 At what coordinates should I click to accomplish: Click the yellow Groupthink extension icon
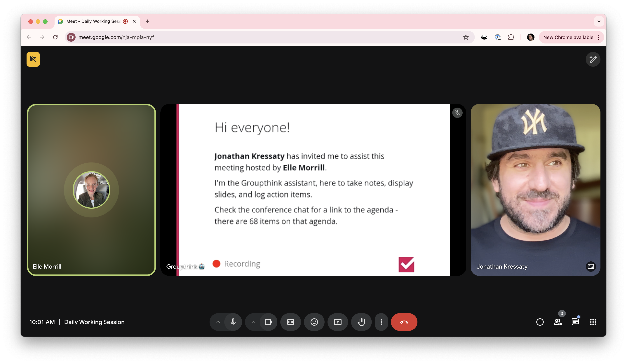coord(33,59)
